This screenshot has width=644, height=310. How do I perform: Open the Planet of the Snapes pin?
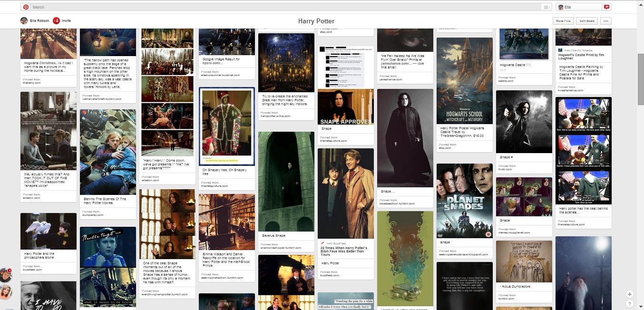click(x=464, y=201)
